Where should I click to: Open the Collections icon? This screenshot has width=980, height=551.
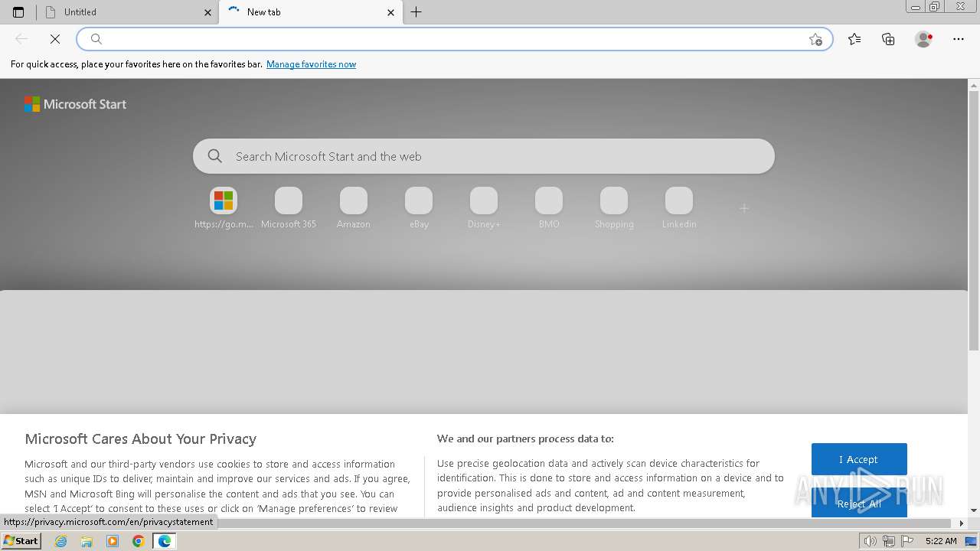tap(888, 39)
